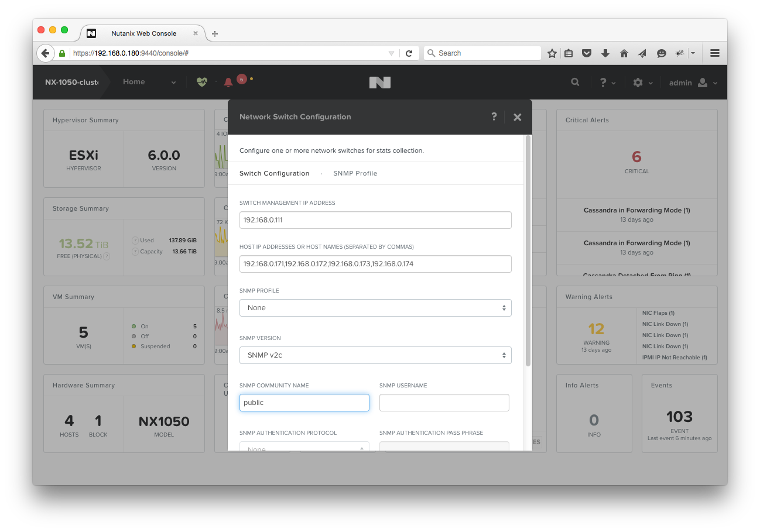
Task: Click the SNMP Username input field
Action: 444,403
